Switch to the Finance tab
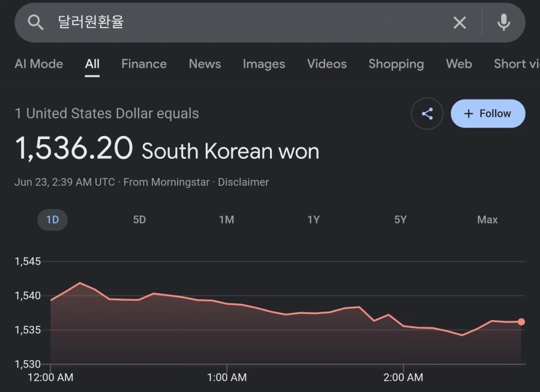 [144, 64]
